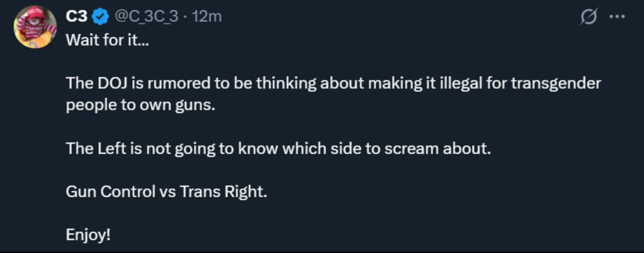Click the 'Wait for it...' opening line
The image size is (644, 253).
click(107, 40)
